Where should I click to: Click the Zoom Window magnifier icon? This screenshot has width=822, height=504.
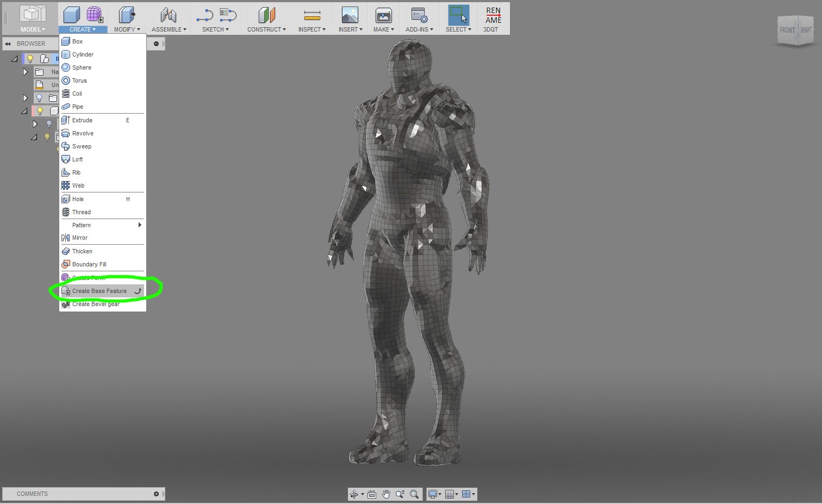coord(414,494)
